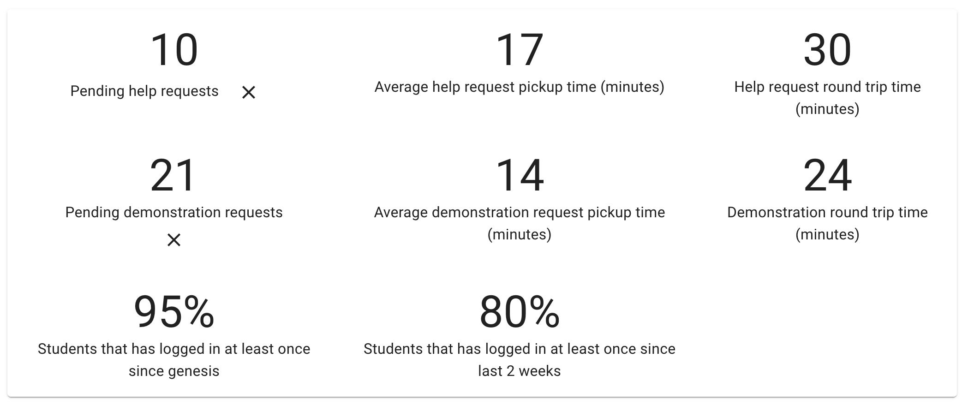This screenshot has width=980, height=417.
Task: Click the (minutes) text under Help request round trip
Action: 827,109
